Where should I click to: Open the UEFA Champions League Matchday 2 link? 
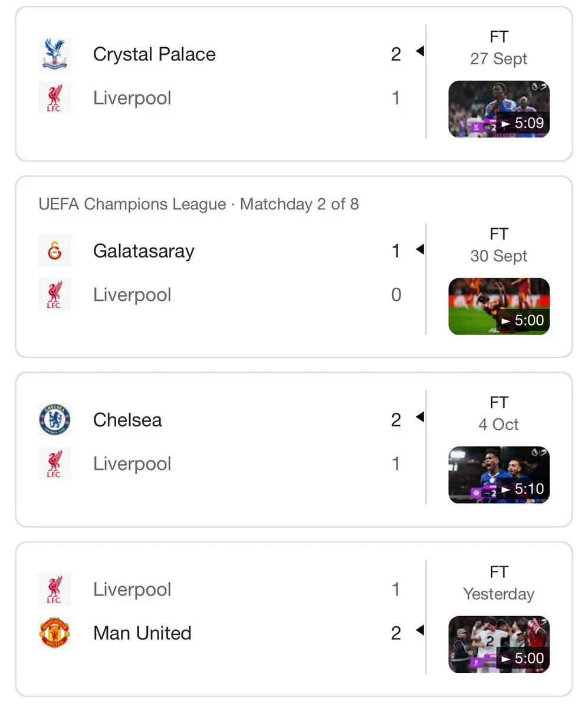point(199,204)
